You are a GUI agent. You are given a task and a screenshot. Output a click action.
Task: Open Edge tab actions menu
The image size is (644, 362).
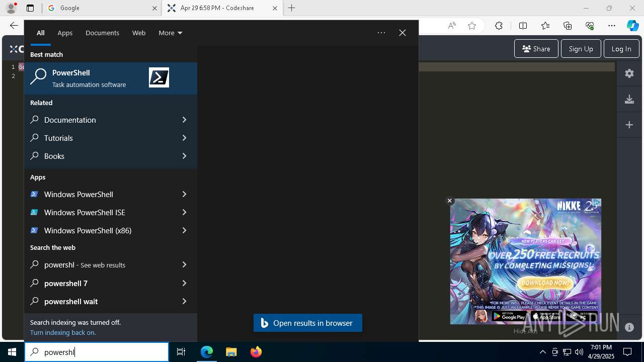pos(30,8)
